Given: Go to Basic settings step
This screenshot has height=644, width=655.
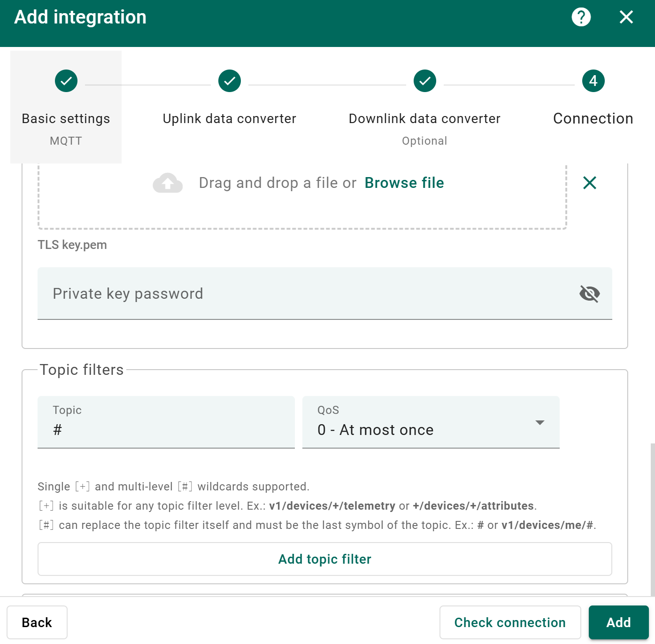Looking at the screenshot, I should 66,119.
